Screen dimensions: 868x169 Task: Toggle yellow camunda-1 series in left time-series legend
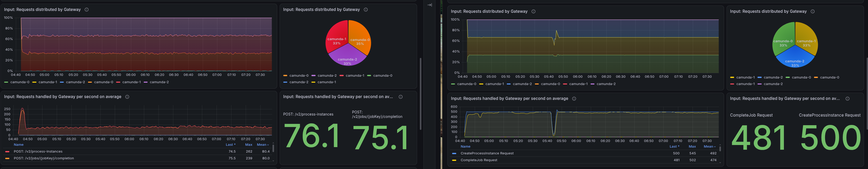[45, 82]
